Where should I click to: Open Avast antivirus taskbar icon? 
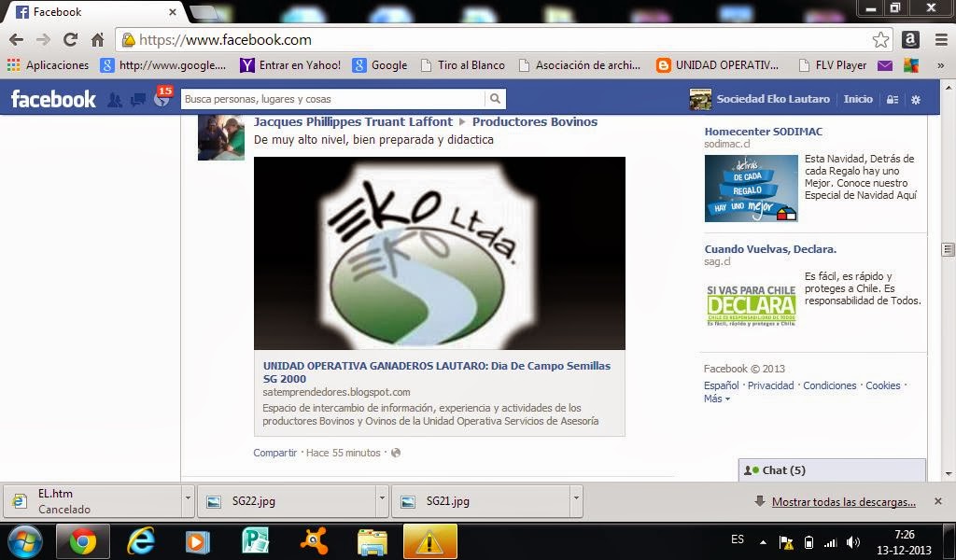pyautogui.click(x=314, y=541)
